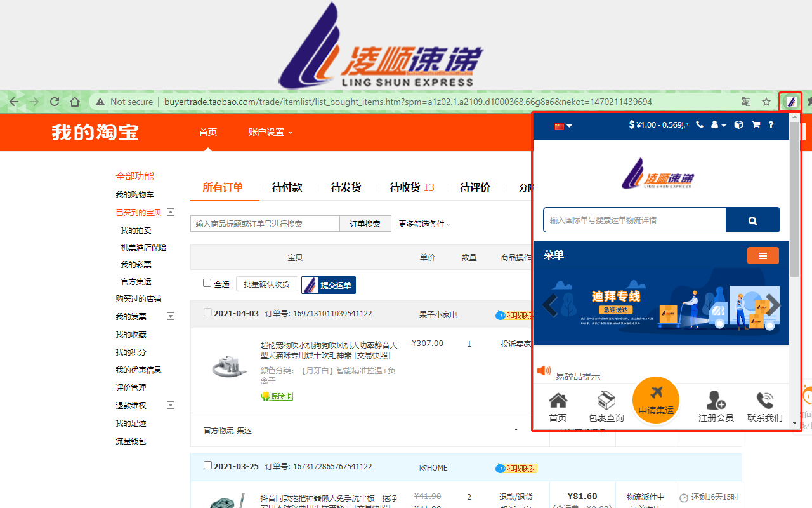Bookmark this page with the star icon

click(x=766, y=102)
